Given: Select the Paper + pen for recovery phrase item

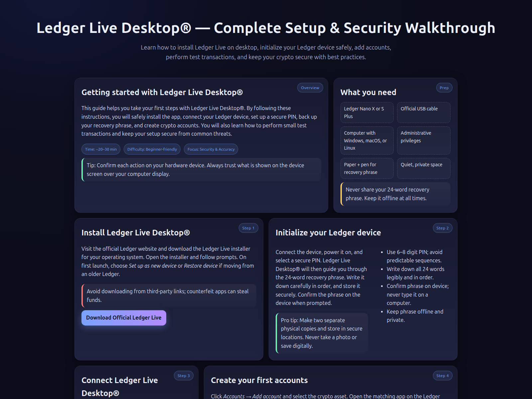Looking at the screenshot, I should [367, 168].
